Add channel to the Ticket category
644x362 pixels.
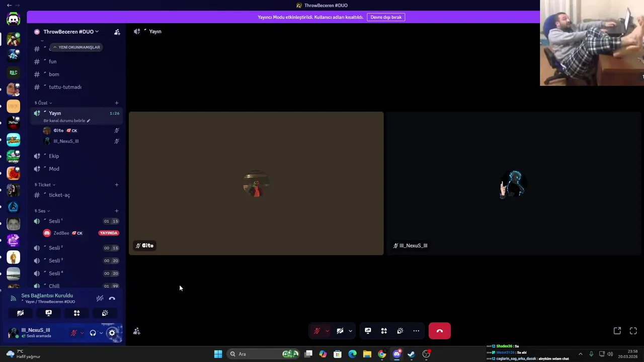click(x=117, y=185)
